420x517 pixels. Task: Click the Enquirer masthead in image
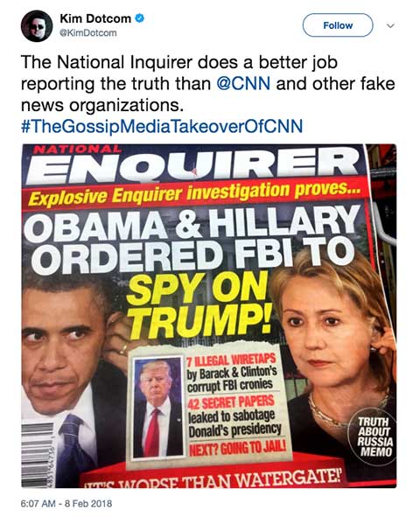click(192, 164)
